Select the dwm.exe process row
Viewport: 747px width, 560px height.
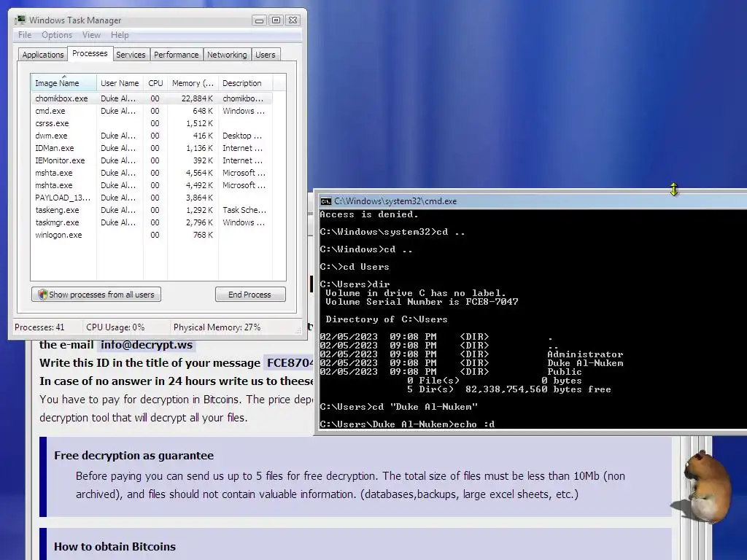152,136
